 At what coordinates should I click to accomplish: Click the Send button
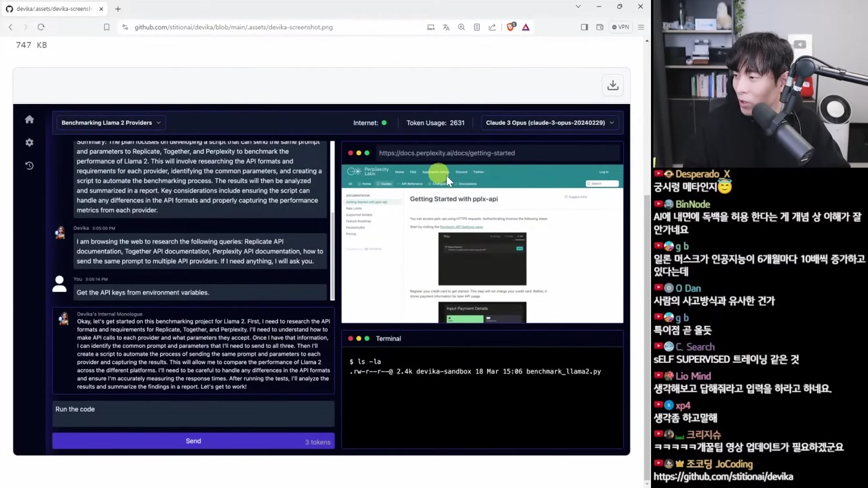[193, 441]
